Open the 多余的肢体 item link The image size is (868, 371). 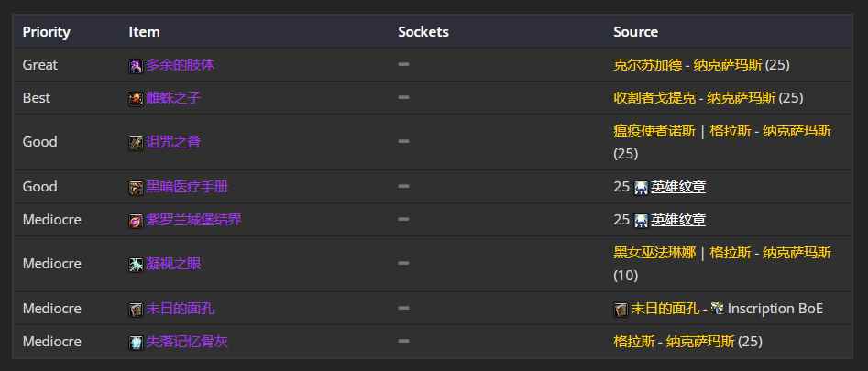[180, 65]
